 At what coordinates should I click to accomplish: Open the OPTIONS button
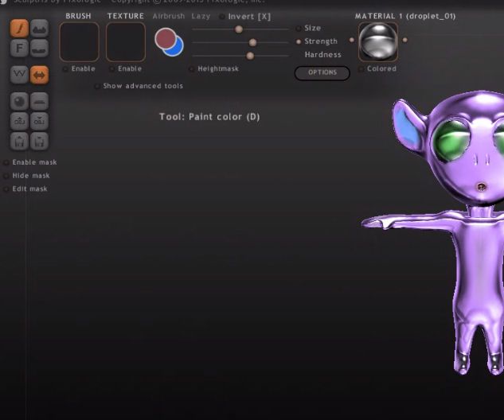(322, 73)
